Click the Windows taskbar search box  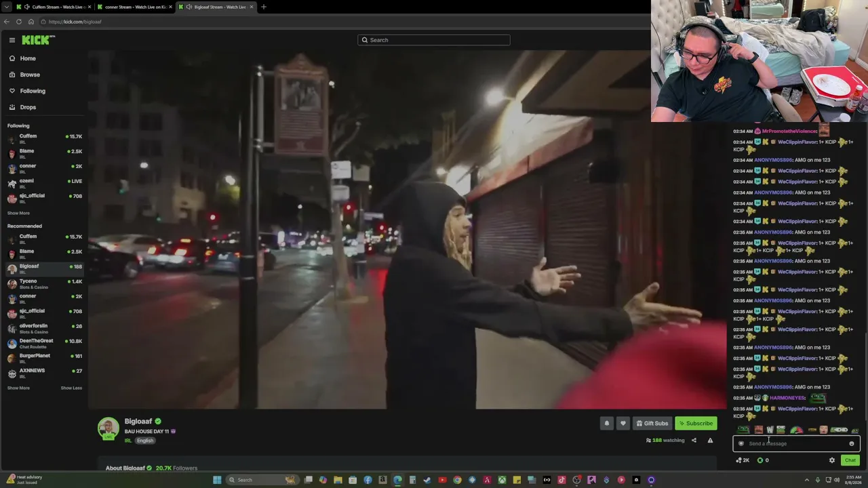click(262, 480)
